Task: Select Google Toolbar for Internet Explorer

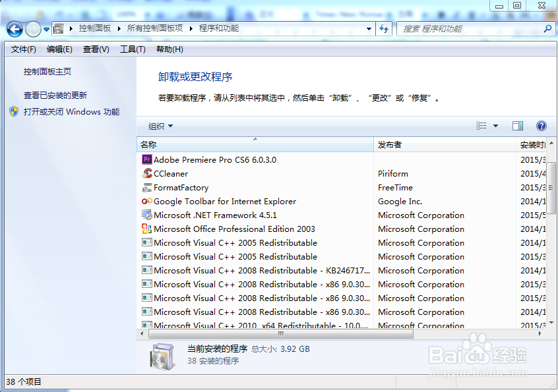Action: (225, 202)
